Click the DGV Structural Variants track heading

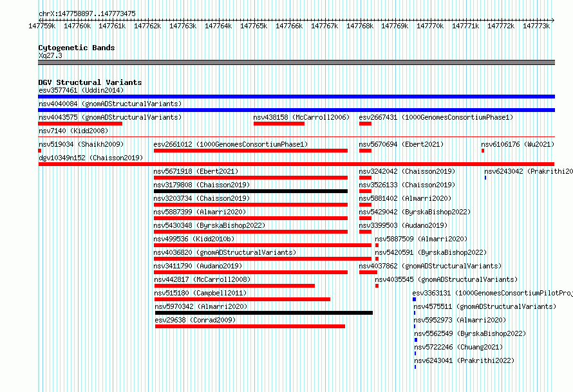(x=90, y=82)
